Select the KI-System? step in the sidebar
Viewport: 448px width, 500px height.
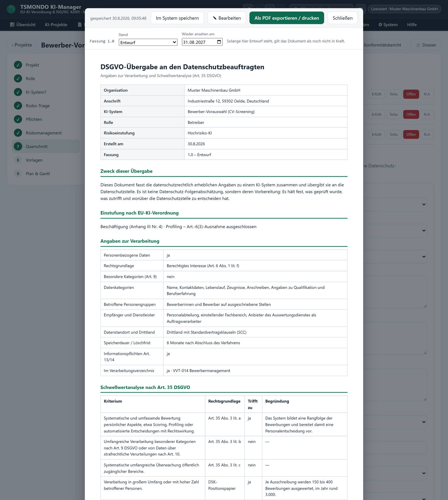[x=46, y=92]
